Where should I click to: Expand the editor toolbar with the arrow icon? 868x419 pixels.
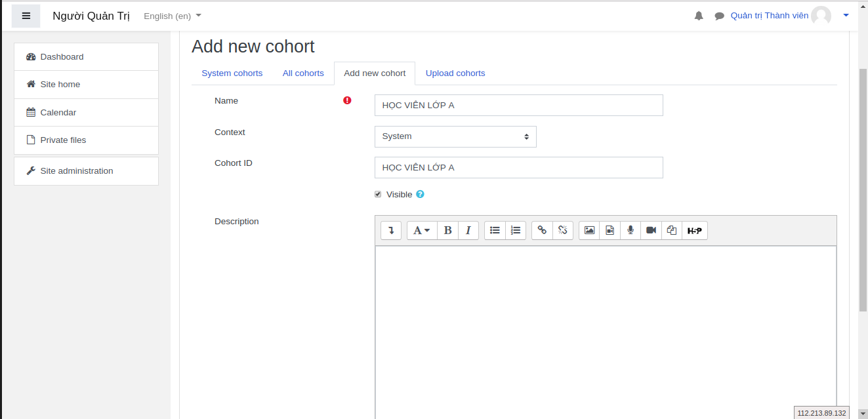coord(390,230)
